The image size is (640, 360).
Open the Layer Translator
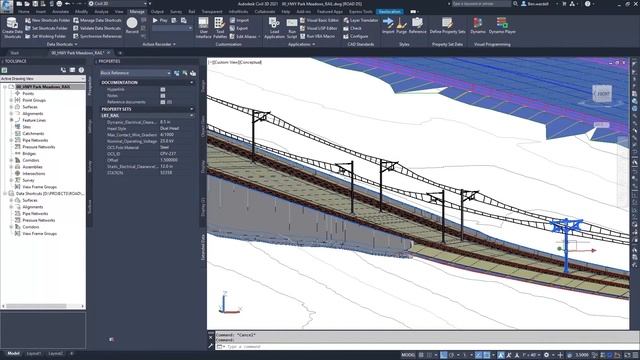pyautogui.click(x=361, y=20)
